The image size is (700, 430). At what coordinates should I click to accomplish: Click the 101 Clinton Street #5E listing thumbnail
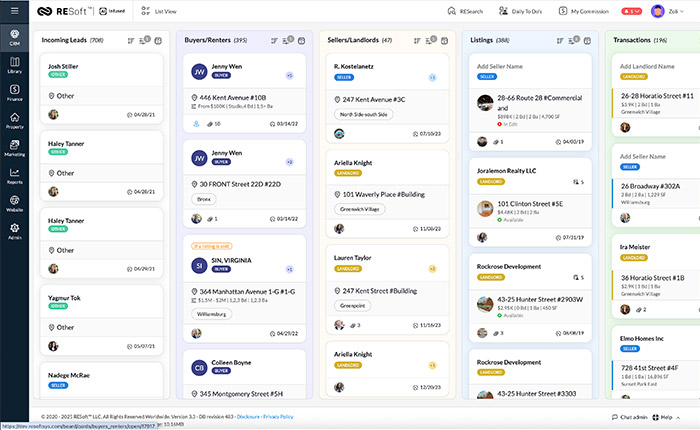[x=485, y=209]
